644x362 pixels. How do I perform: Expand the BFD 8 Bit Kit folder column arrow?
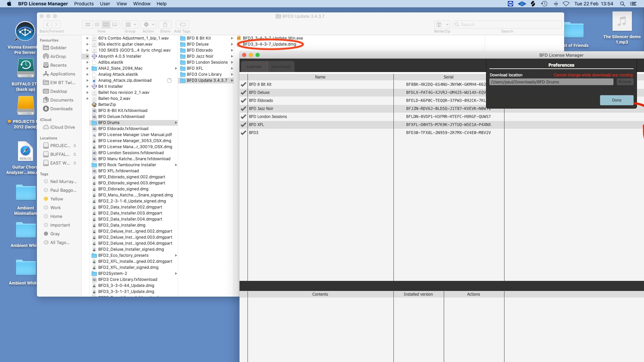click(232, 38)
